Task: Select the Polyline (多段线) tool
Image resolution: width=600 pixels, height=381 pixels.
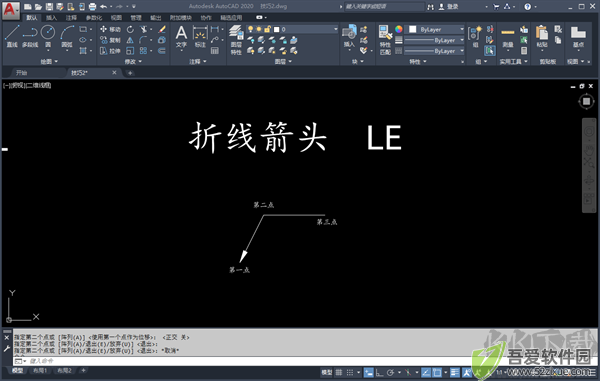Action: pyautogui.click(x=30, y=36)
